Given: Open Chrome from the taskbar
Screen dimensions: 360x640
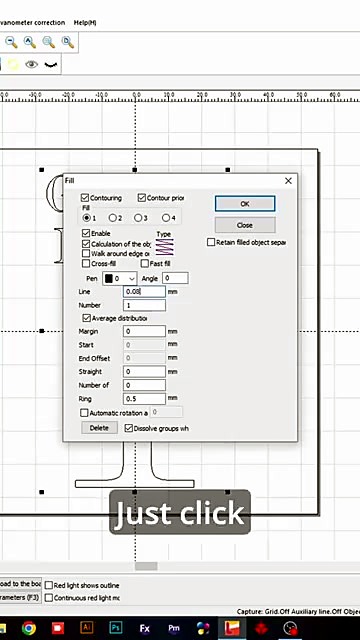Looking at the screenshot, I should pos(29,628).
